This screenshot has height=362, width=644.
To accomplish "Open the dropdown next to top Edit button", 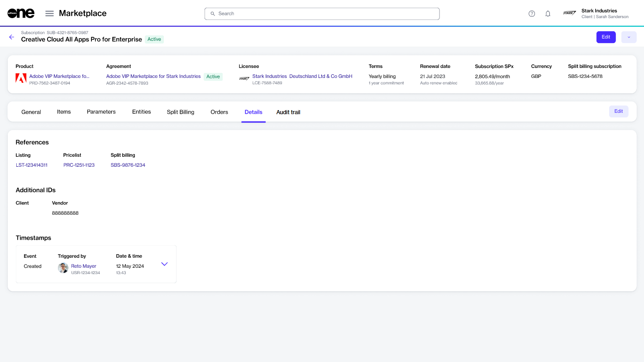I will click(629, 37).
